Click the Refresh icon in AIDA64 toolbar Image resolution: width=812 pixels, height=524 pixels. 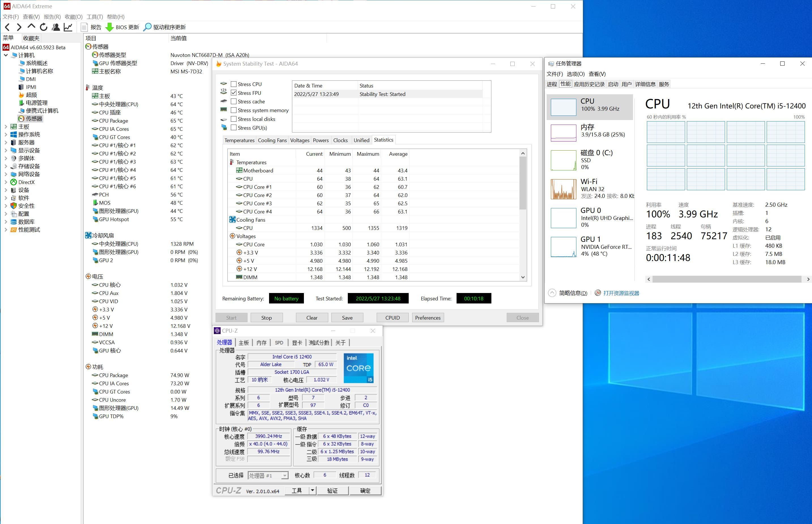[x=44, y=27]
